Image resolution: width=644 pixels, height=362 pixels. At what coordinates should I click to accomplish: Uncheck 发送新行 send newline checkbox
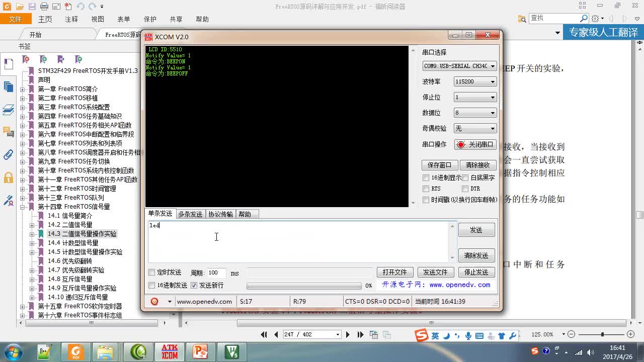[x=194, y=285]
